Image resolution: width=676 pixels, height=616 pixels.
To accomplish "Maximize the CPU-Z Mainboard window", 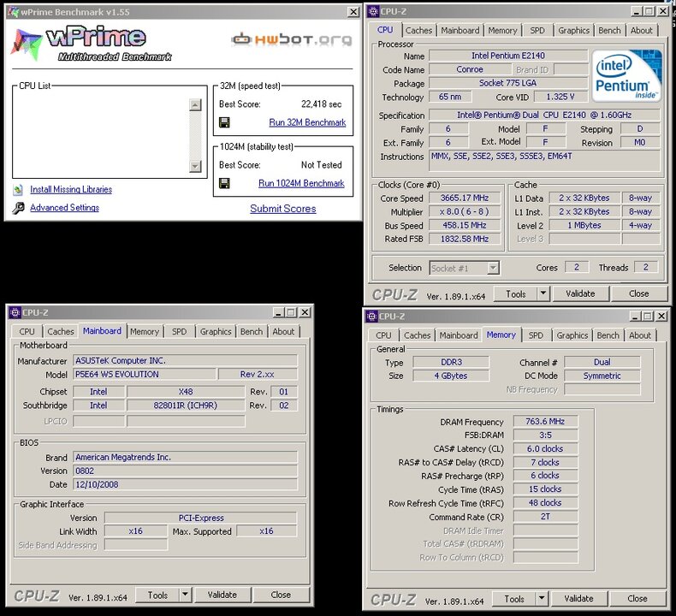I will coord(292,312).
